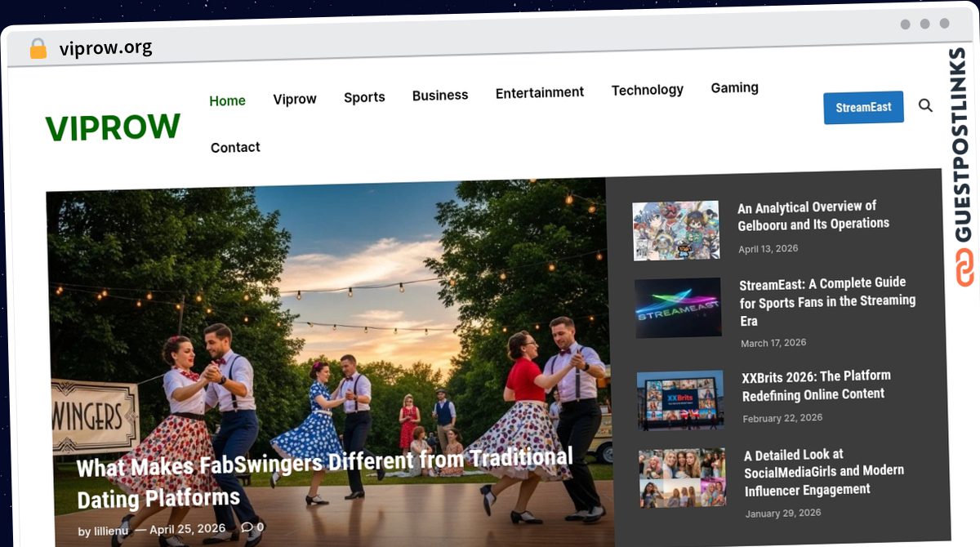Click the SocialMediaGirls article thumbnail
Viewport: 980px width, 547px height.
(683, 478)
